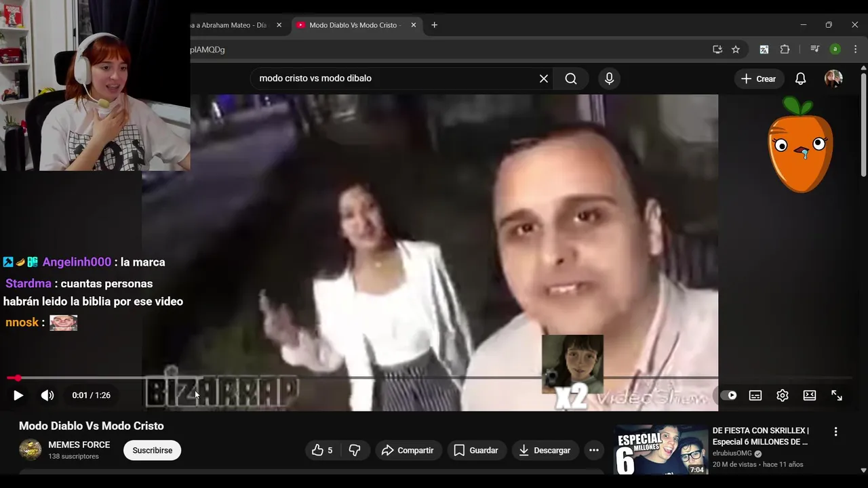Image resolution: width=868 pixels, height=488 pixels.
Task: Open DE FIESTA CON SKRILLEX title
Action: coord(761,436)
